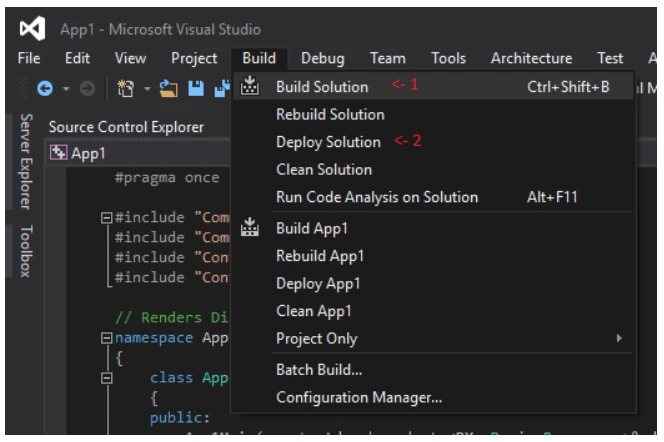664x442 pixels.
Task: Open Configuration Manager... dialog
Action: [x=433, y=397]
